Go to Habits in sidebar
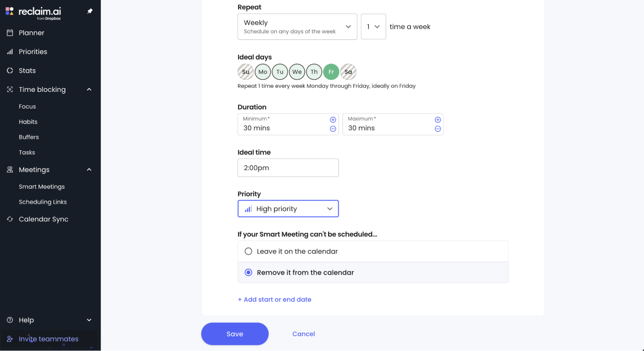644x351 pixels. [x=28, y=122]
